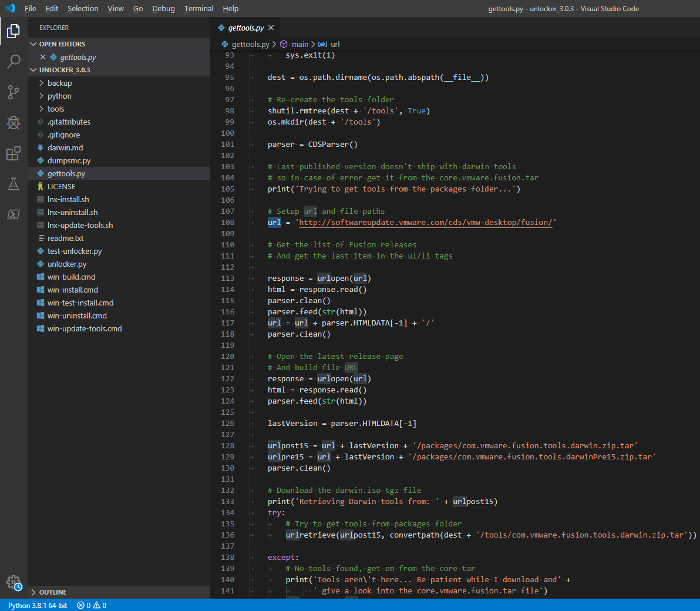This screenshot has height=611, width=700.
Task: Click the shell icon beside lnx-install.sh
Action: [40, 199]
